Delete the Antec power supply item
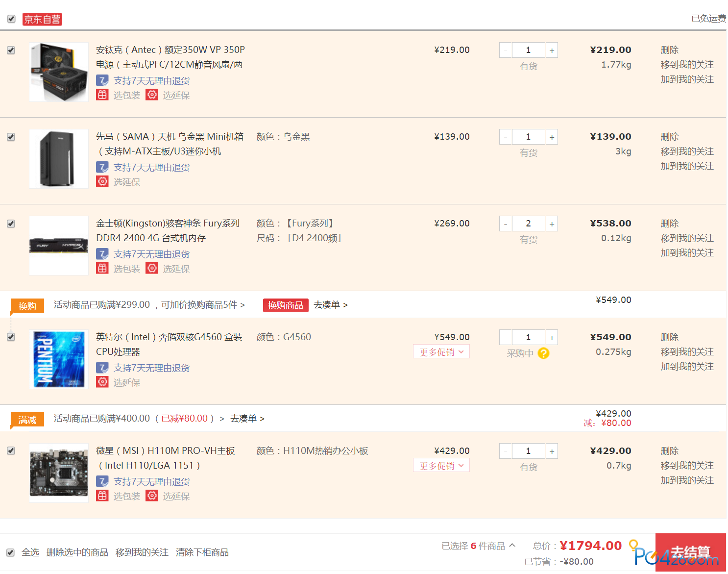The width and height of the screenshot is (728, 574). 670,50
